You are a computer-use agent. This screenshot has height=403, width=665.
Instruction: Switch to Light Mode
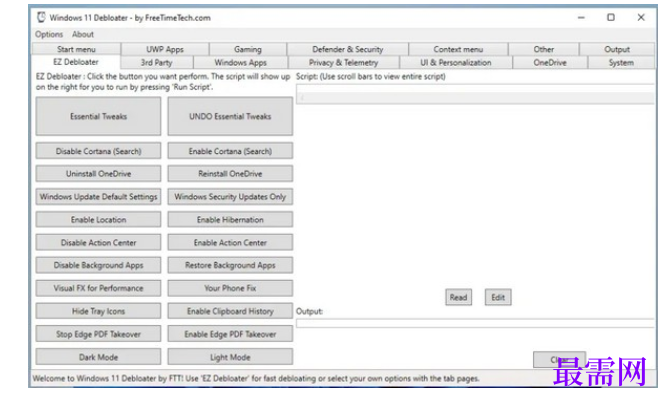tap(230, 357)
